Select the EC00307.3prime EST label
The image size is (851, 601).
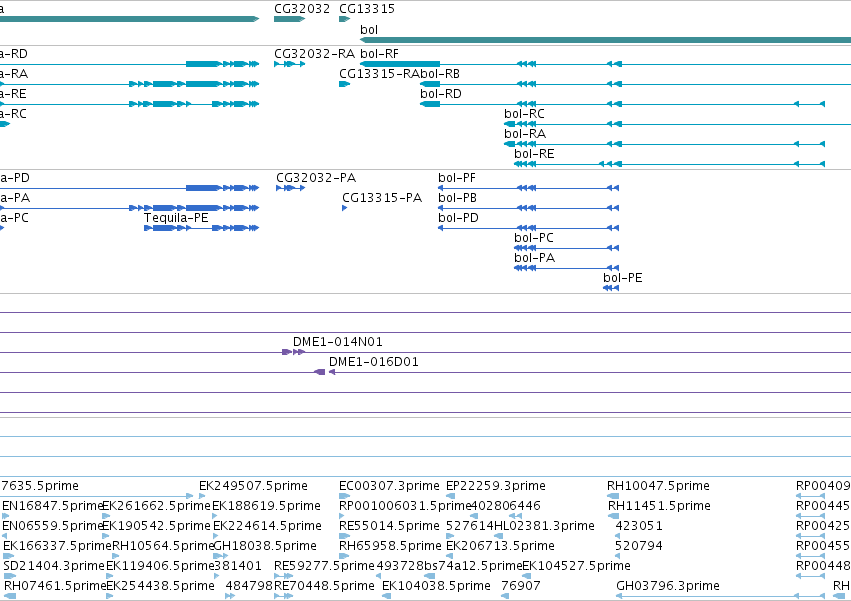(389, 486)
